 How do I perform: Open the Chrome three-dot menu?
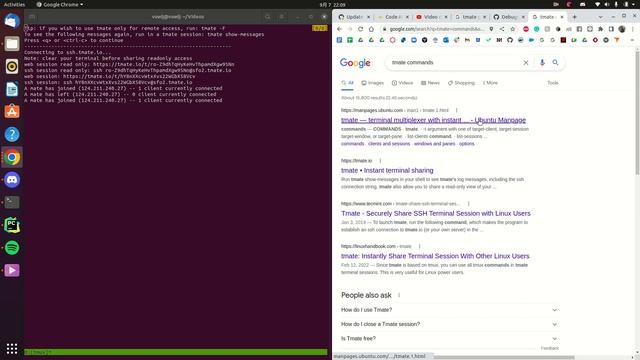pos(633,29)
